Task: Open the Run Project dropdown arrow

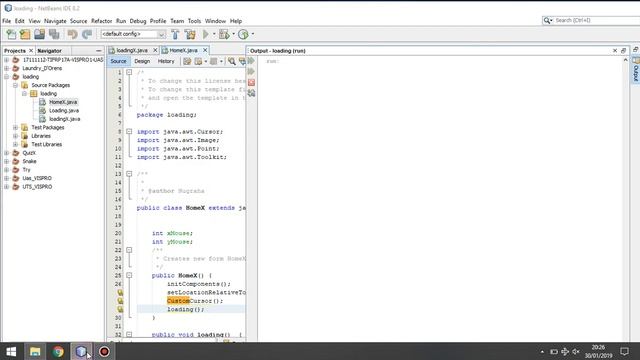Action: click(214, 34)
